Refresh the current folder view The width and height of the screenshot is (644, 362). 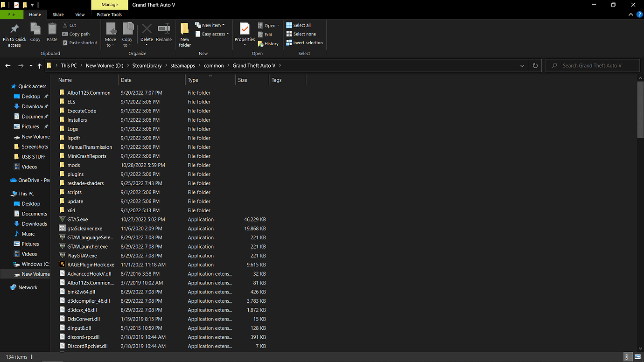click(x=535, y=66)
